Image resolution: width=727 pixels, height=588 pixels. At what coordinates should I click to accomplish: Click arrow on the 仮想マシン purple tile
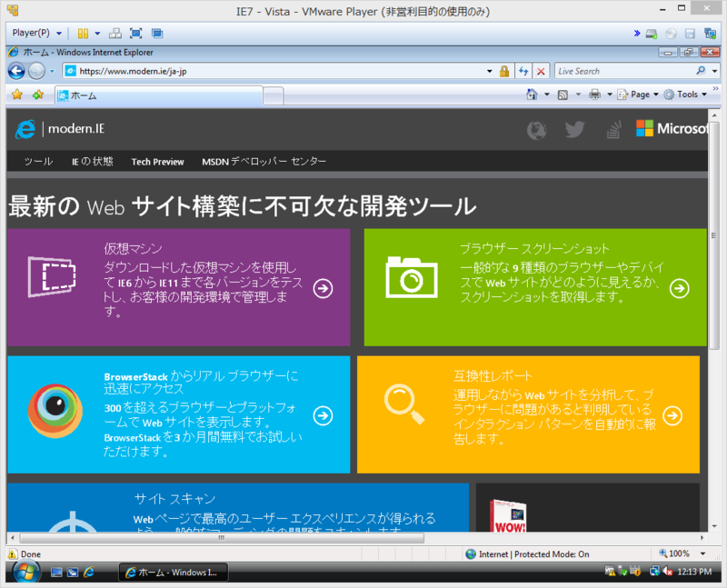point(323,288)
